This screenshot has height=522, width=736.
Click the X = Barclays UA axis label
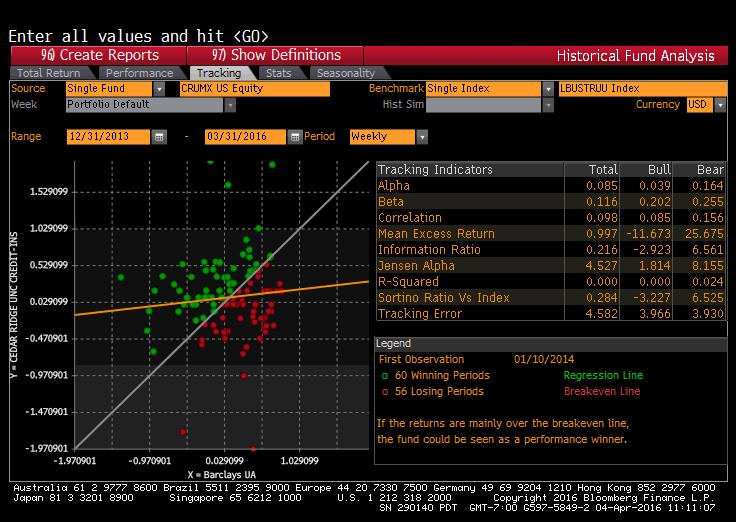click(222, 475)
